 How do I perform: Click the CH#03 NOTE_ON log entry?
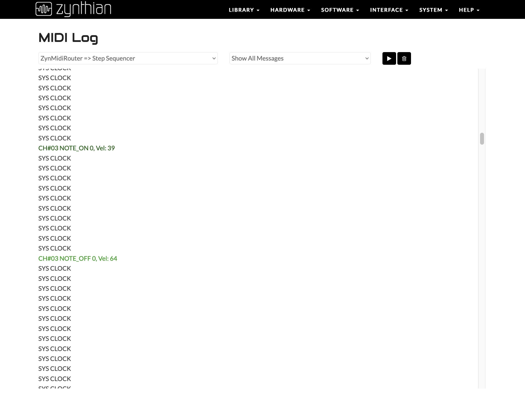click(x=76, y=148)
